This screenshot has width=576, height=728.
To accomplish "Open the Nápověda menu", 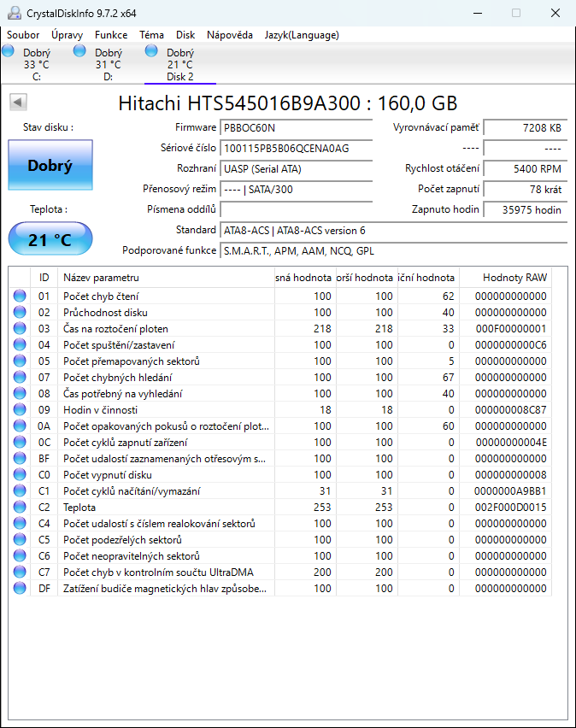I will click(x=230, y=35).
